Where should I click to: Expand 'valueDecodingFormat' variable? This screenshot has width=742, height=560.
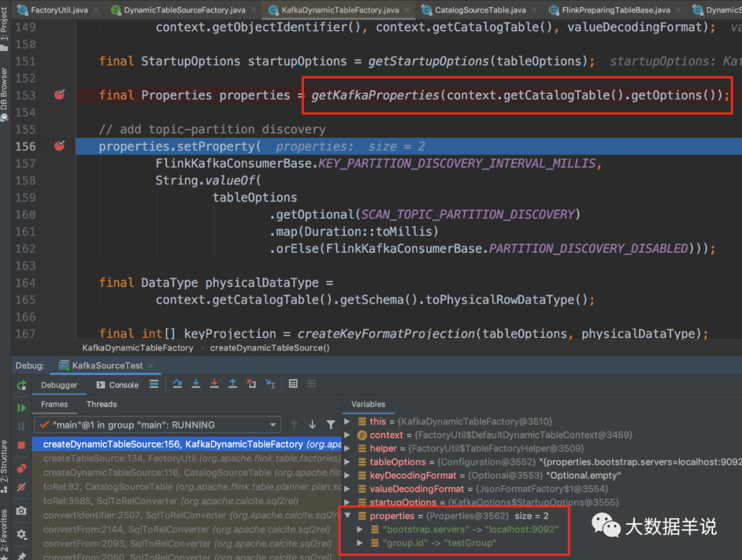[x=348, y=489]
